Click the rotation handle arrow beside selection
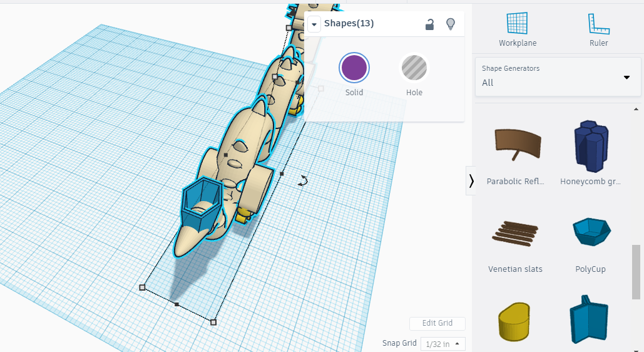Image resolution: width=644 pixels, height=352 pixels. click(303, 180)
